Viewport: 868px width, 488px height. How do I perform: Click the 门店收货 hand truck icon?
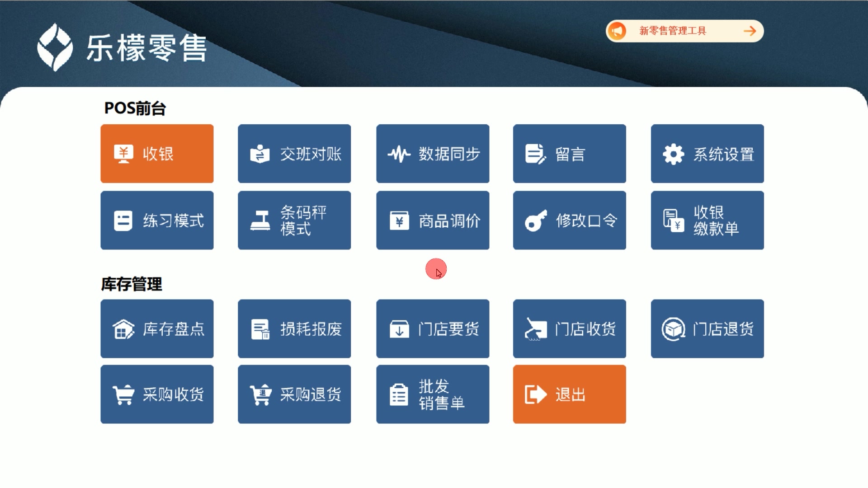point(536,329)
